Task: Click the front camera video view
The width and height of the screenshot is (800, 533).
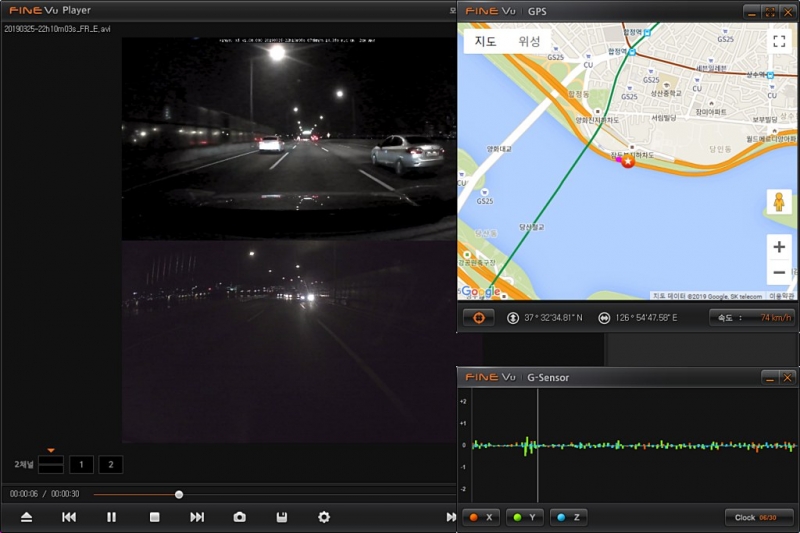Action: pyautogui.click(x=289, y=138)
